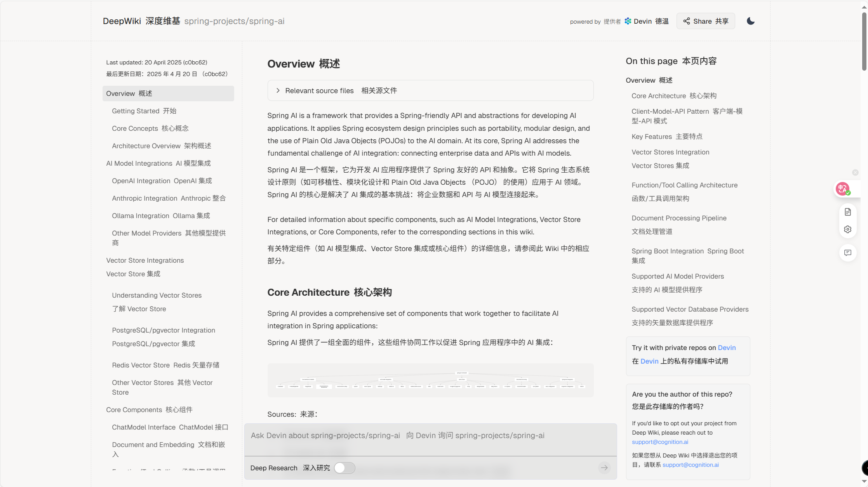Open Architecture Overview page
This screenshot has width=868, height=487.
[162, 146]
